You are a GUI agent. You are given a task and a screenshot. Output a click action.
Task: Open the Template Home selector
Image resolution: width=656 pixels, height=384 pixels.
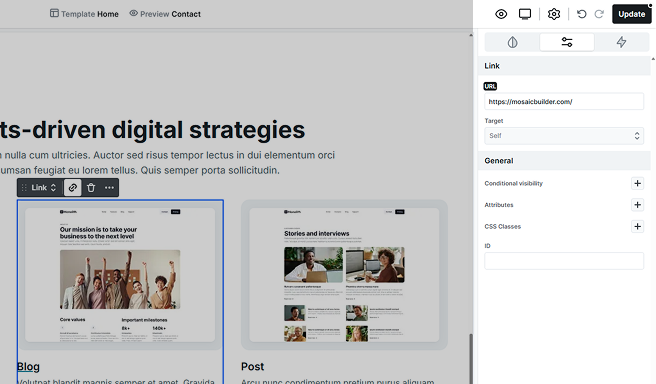(84, 14)
